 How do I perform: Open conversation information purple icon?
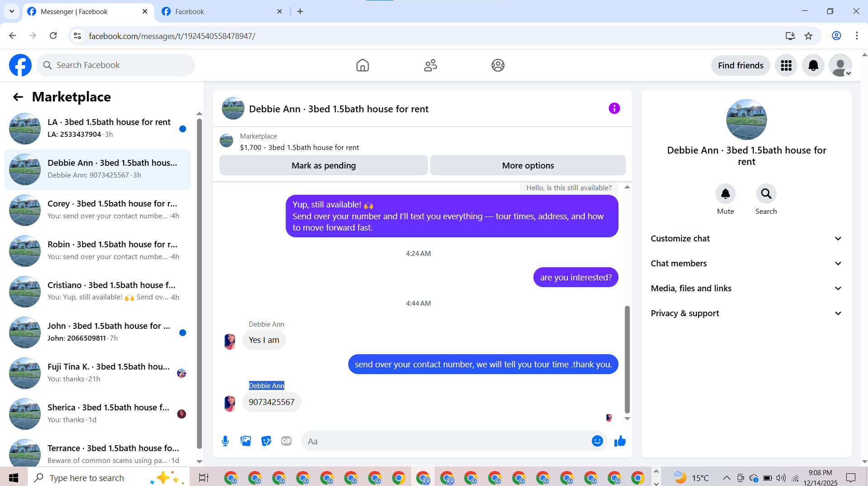click(x=614, y=108)
